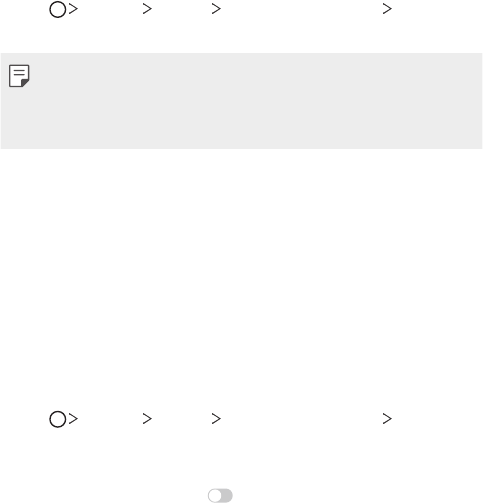
Task: Select the gray note box area
Action: click(x=241, y=101)
